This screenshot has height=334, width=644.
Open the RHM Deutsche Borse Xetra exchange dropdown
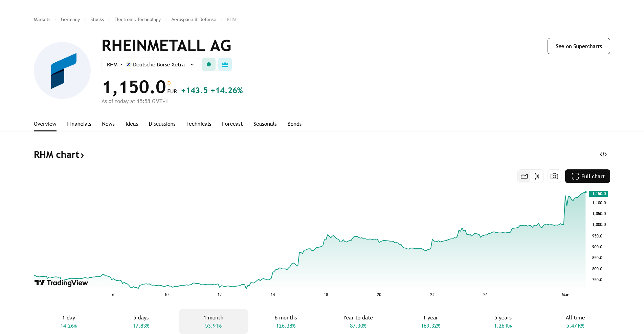tap(150, 64)
